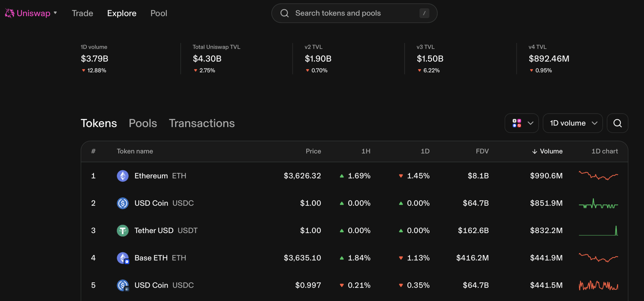The image size is (644, 301).
Task: Open the Trade menu
Action: tap(83, 13)
